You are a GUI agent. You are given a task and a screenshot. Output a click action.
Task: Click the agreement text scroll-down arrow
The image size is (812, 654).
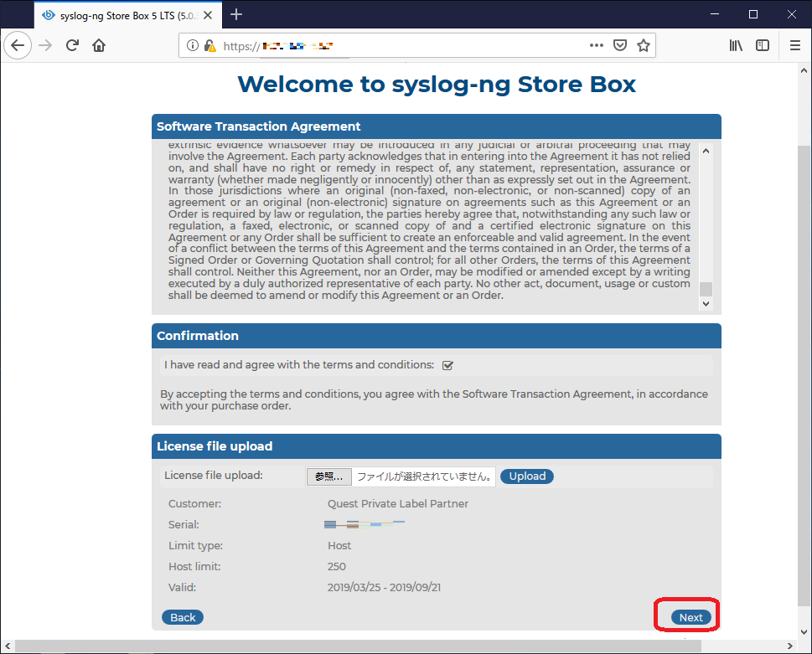point(706,304)
